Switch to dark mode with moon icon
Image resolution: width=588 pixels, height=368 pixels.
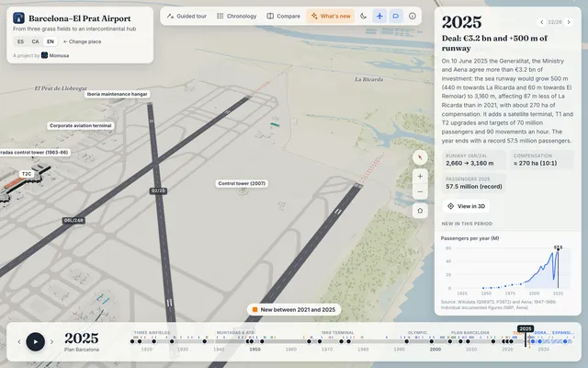coord(364,17)
